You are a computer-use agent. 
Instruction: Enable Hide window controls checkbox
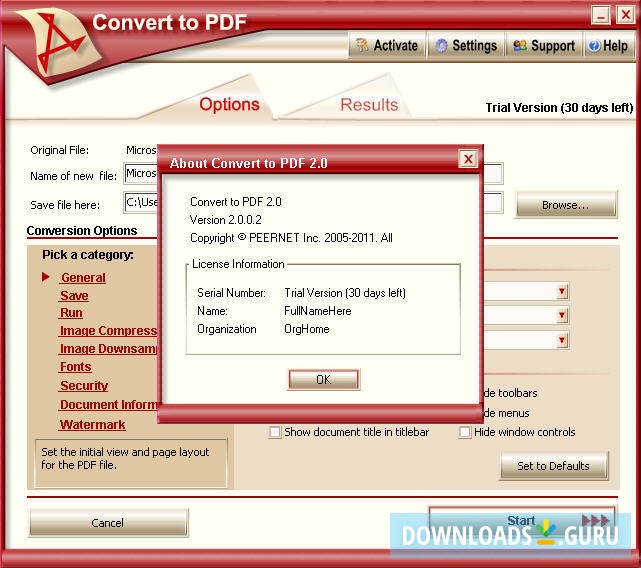click(x=465, y=432)
